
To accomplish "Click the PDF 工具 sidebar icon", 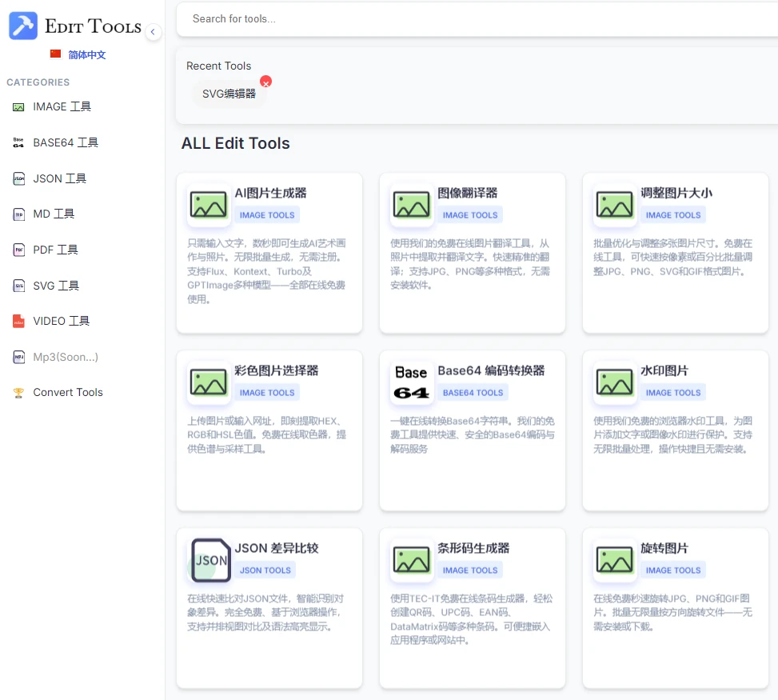I will tap(18, 250).
